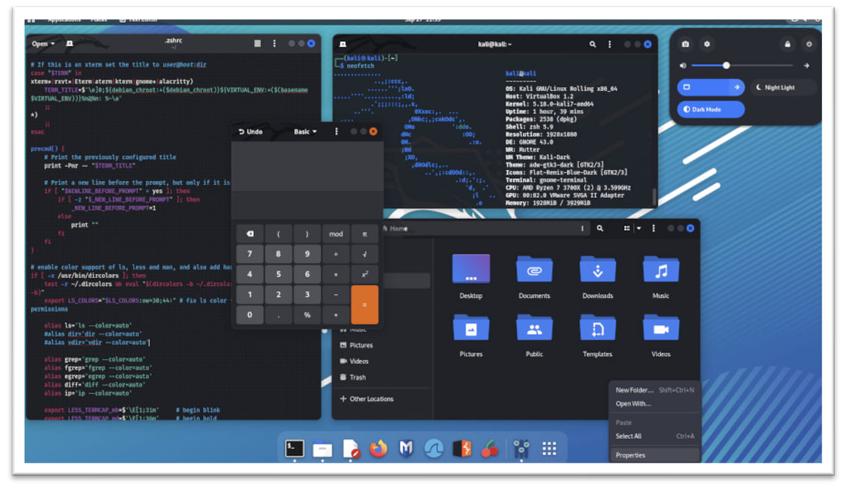
Task: Enable Night Light toggle
Action: pos(783,88)
